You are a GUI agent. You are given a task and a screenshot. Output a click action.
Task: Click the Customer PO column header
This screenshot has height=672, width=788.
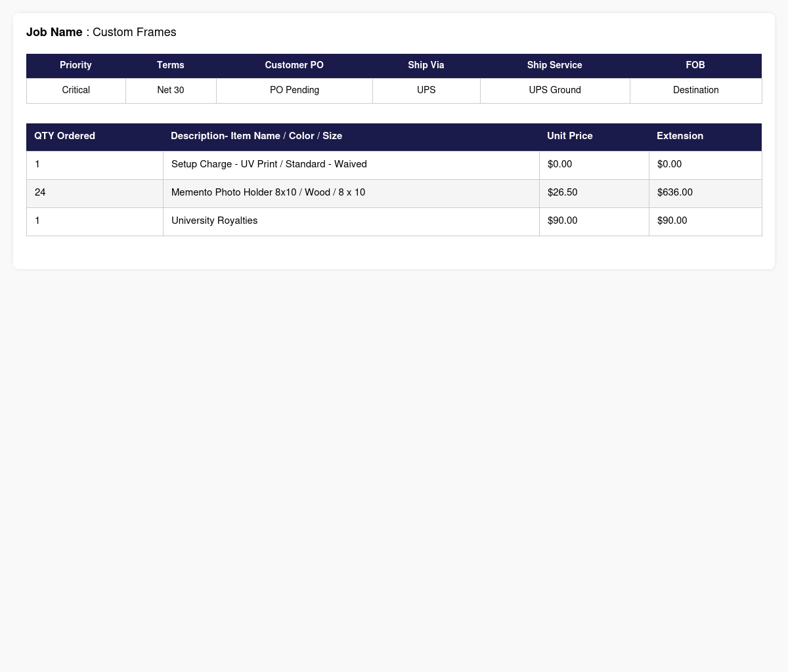coord(294,66)
